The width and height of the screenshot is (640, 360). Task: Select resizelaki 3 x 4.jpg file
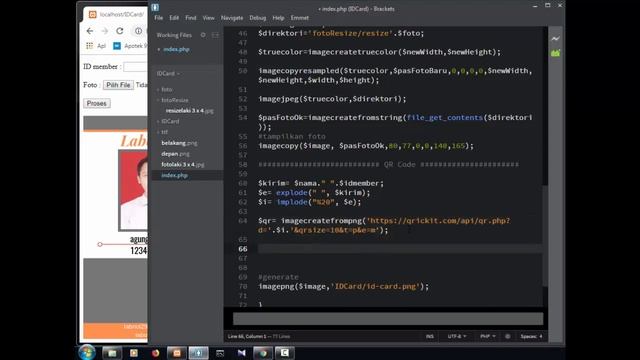click(189, 111)
